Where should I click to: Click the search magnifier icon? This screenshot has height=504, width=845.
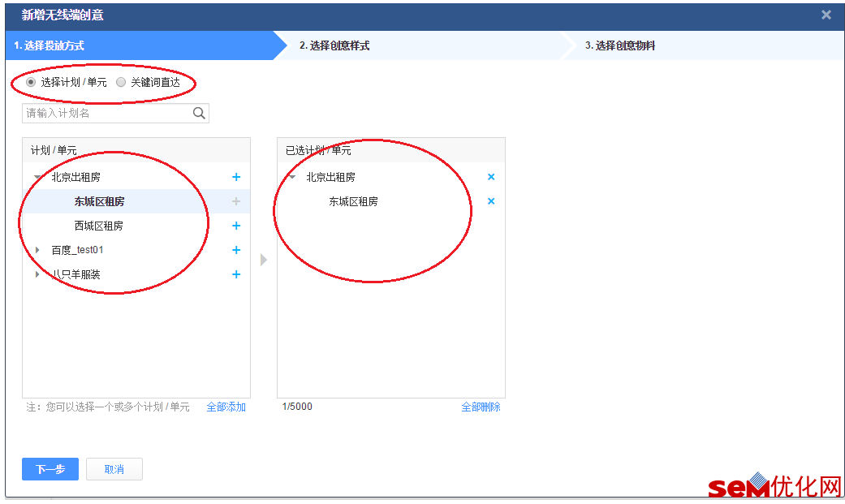click(199, 113)
